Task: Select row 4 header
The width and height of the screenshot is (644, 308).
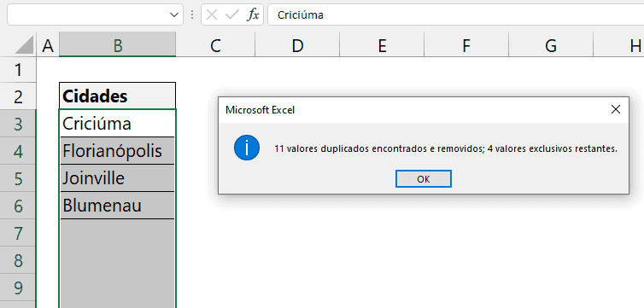Action: pyautogui.click(x=18, y=151)
